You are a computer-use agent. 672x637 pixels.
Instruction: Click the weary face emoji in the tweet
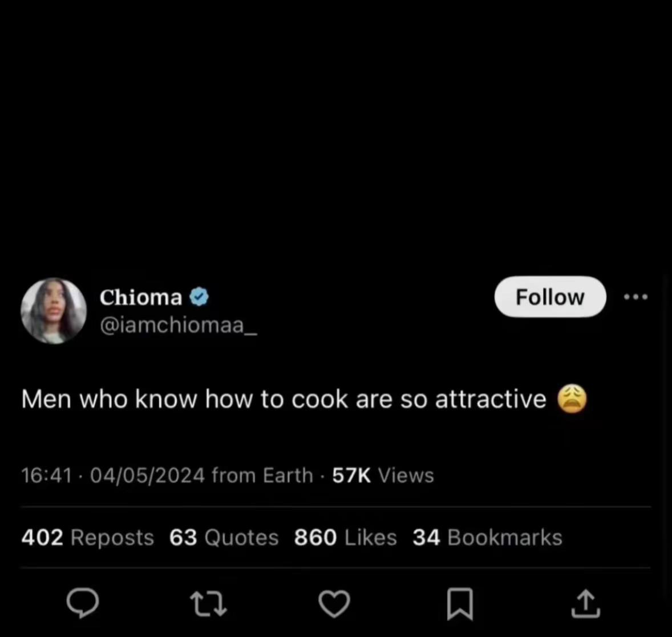(x=571, y=399)
